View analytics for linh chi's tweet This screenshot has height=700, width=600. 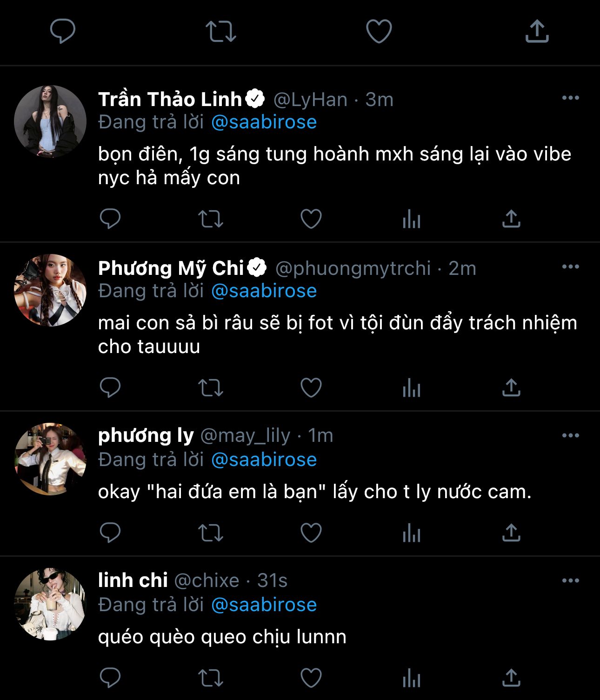click(x=412, y=678)
